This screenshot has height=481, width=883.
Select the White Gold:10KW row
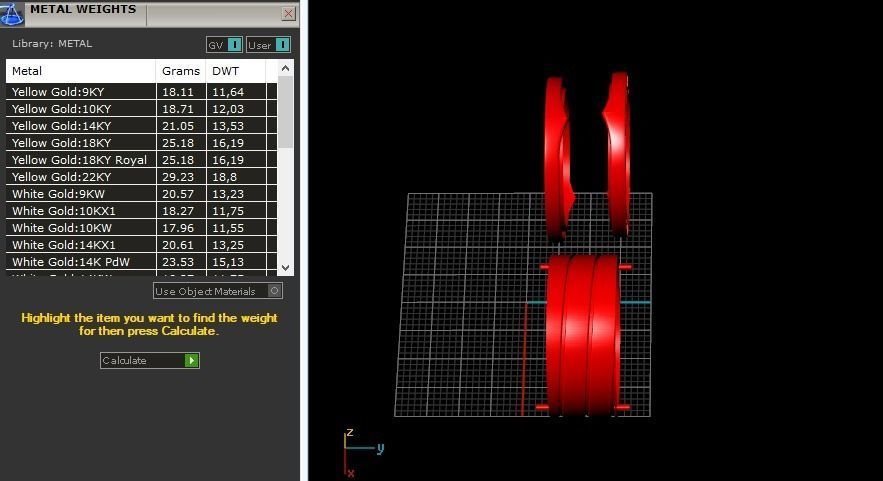point(141,228)
